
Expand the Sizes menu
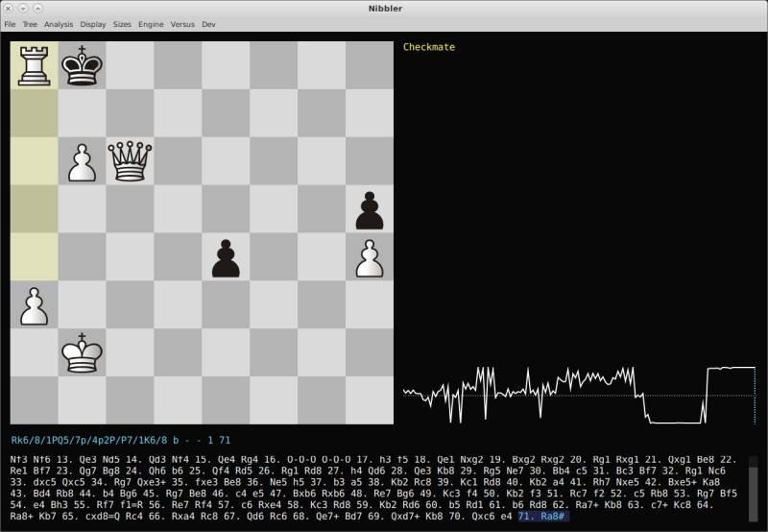pyautogui.click(x=124, y=24)
